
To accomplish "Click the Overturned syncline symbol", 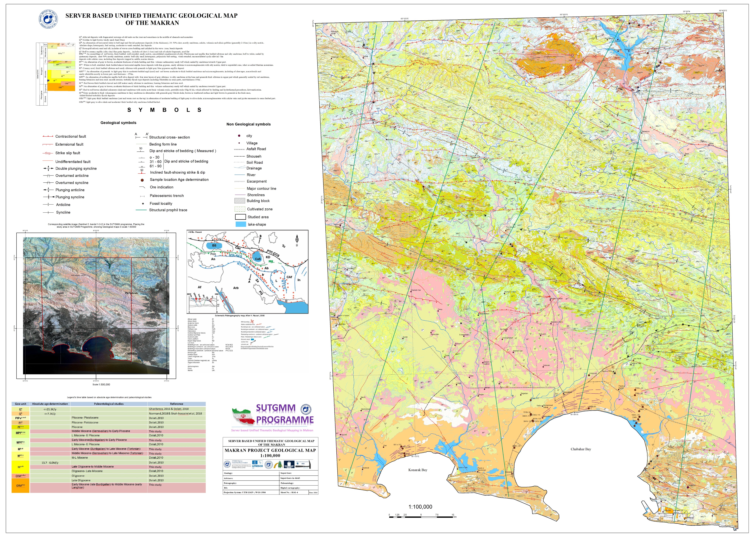I will click(48, 182).
